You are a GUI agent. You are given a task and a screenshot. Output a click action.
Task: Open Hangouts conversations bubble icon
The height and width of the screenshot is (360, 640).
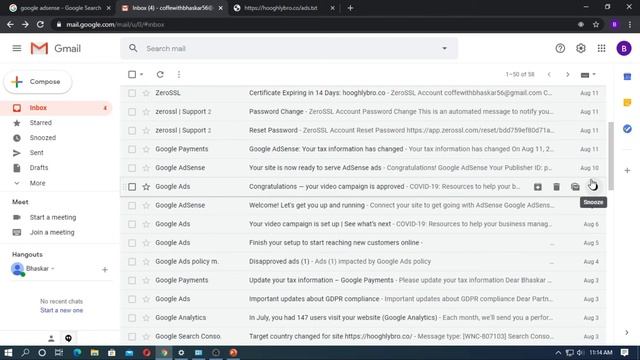click(x=68, y=338)
